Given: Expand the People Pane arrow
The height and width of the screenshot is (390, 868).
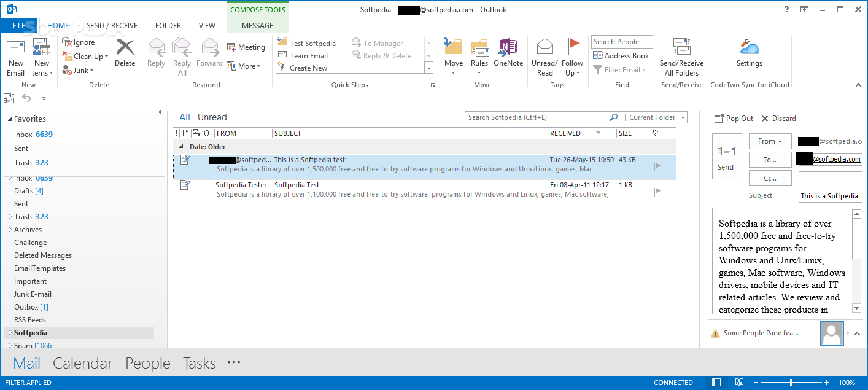Looking at the screenshot, I should (x=858, y=333).
